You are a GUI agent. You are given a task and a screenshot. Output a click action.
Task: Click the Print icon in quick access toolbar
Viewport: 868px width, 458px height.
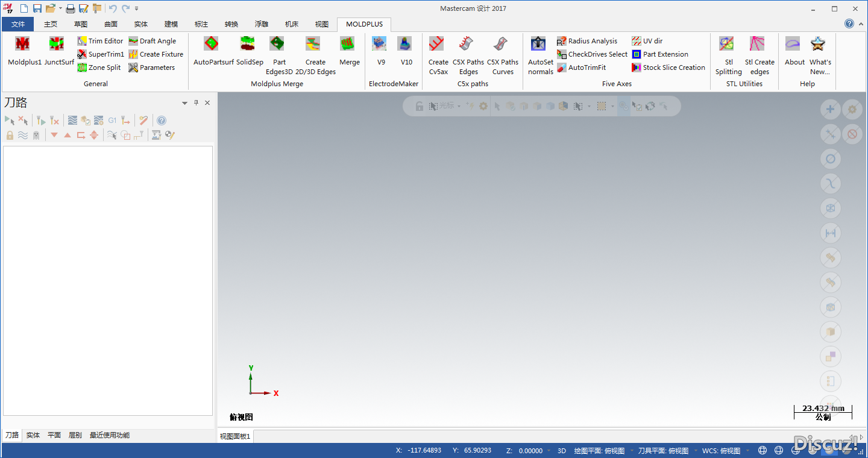71,8
